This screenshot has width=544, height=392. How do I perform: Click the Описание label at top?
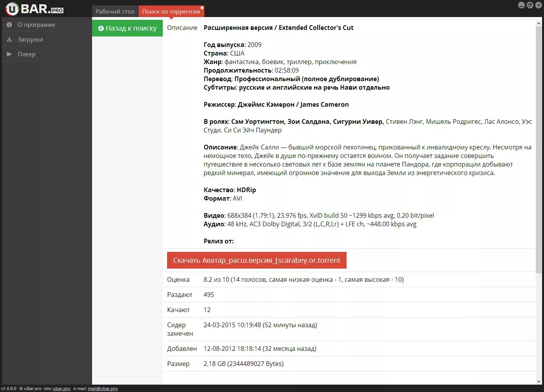[x=182, y=28]
